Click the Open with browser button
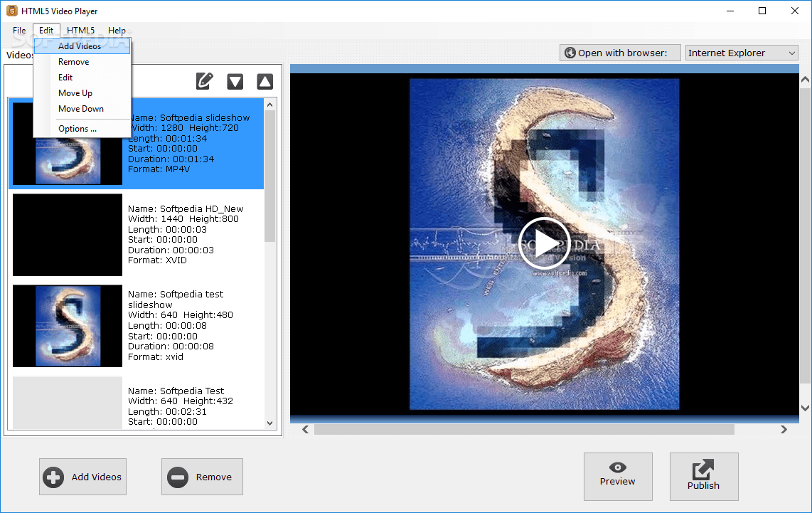812x513 pixels. [x=620, y=53]
